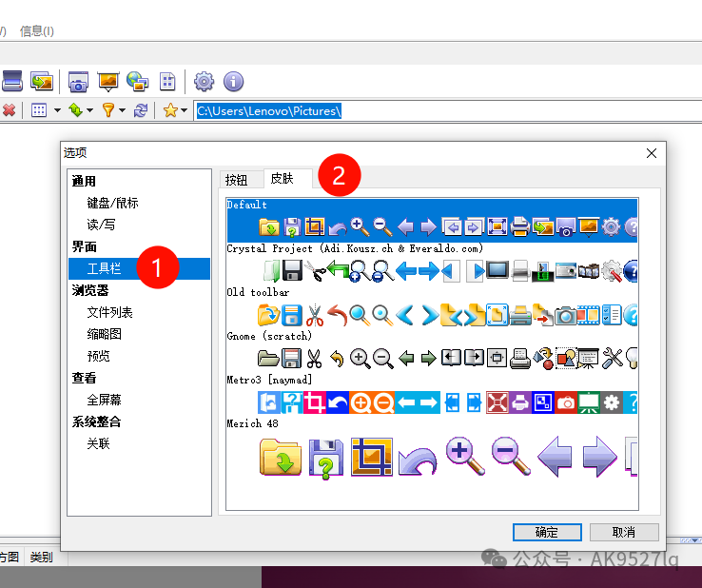702x588 pixels.
Task: Click the crop icon in Default skin row
Action: coord(315,226)
